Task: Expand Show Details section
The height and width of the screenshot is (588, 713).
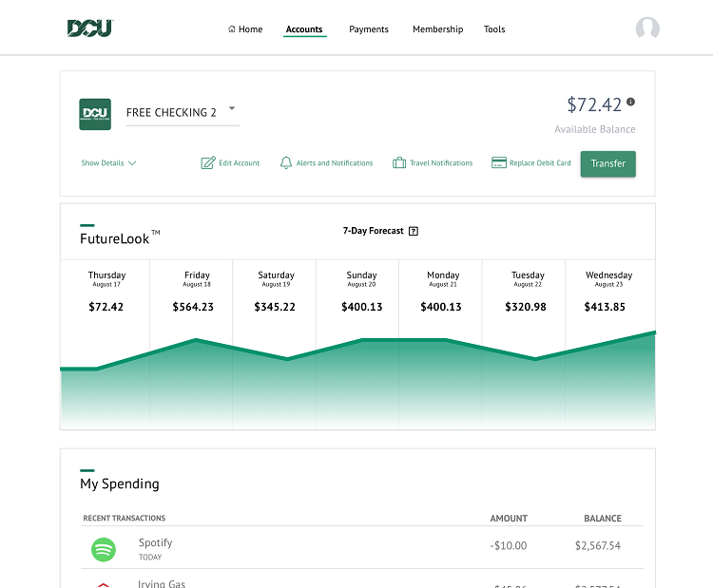Action: 108,163
